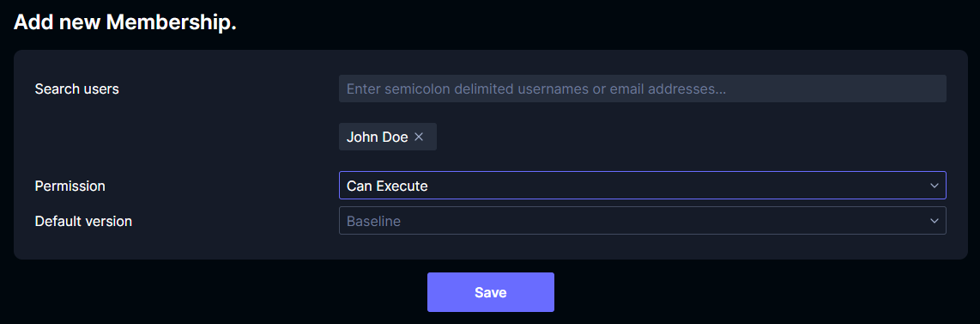Click the 'John Doe' name text

pos(377,137)
